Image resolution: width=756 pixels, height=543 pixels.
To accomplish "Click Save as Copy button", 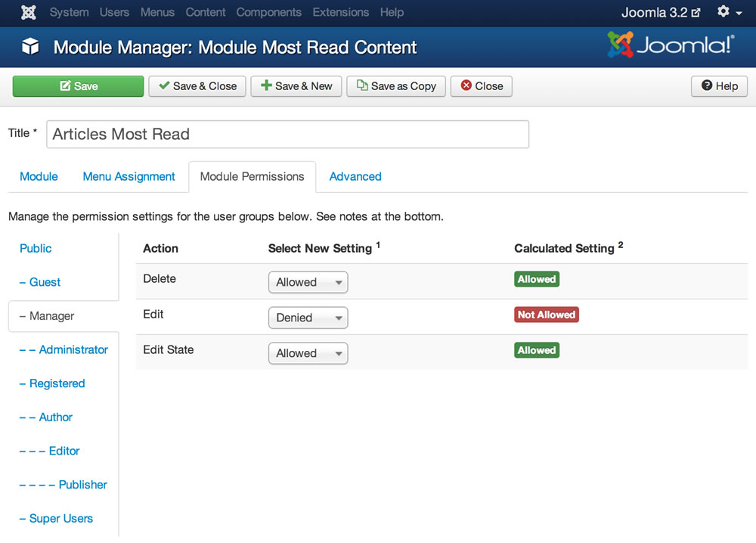I will pyautogui.click(x=396, y=86).
